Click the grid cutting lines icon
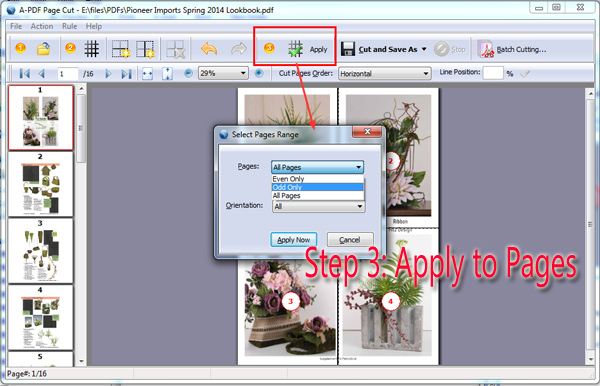600x386 pixels. coord(92,49)
